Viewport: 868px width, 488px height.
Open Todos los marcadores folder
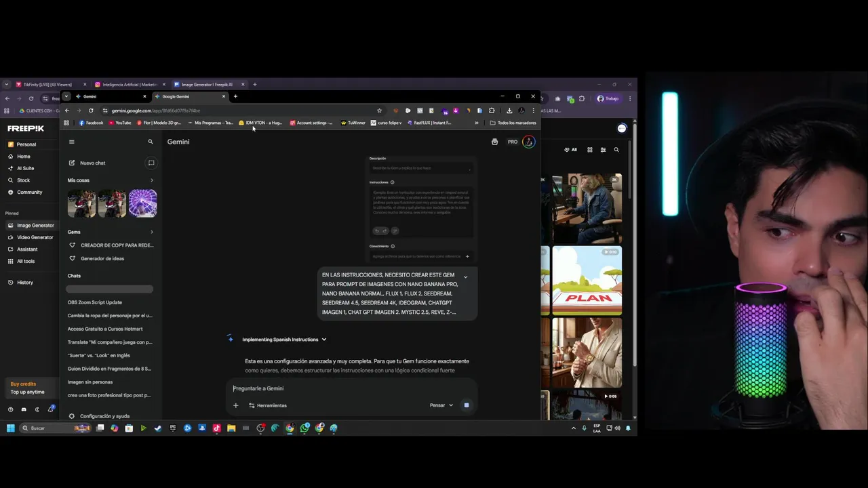coord(513,123)
